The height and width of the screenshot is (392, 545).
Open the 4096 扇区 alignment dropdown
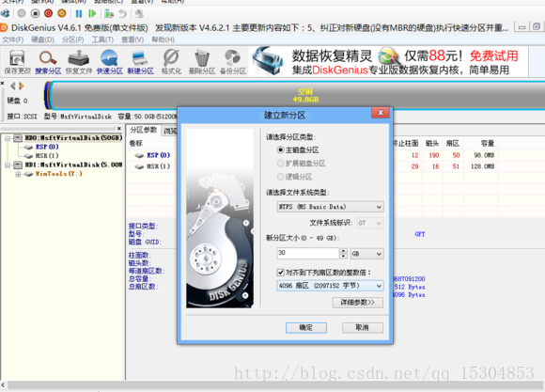click(x=330, y=286)
